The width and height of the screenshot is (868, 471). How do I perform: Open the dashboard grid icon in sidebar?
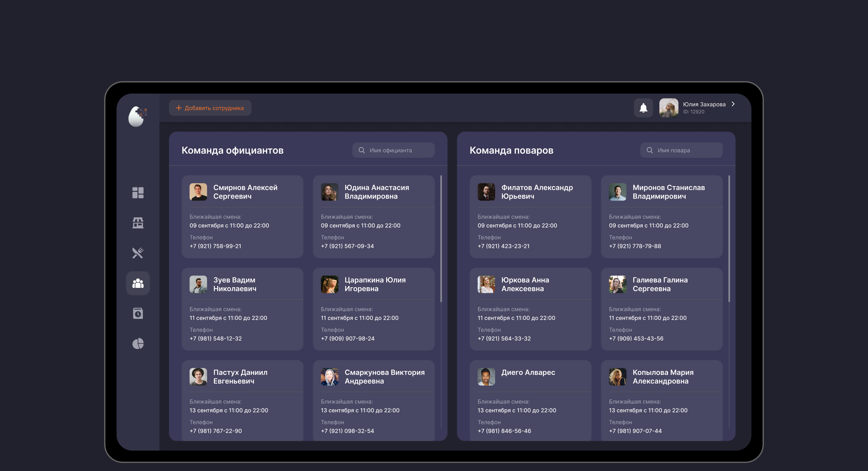click(x=138, y=193)
